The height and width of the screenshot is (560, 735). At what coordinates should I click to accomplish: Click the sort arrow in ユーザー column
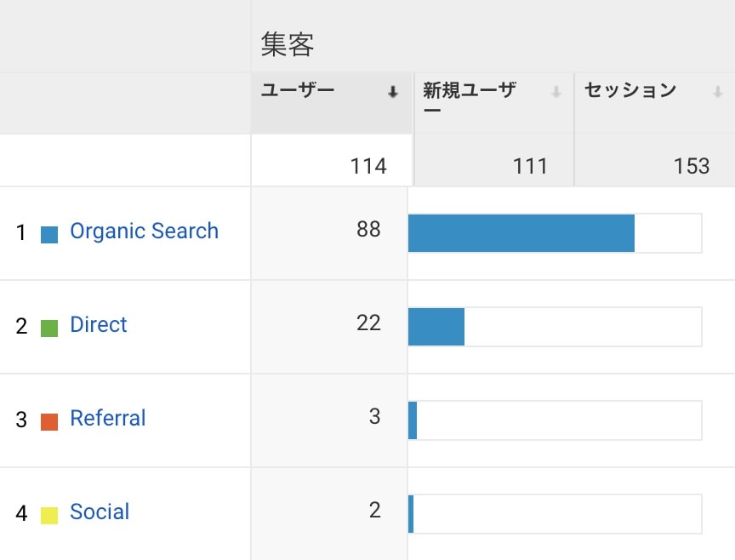tap(393, 92)
